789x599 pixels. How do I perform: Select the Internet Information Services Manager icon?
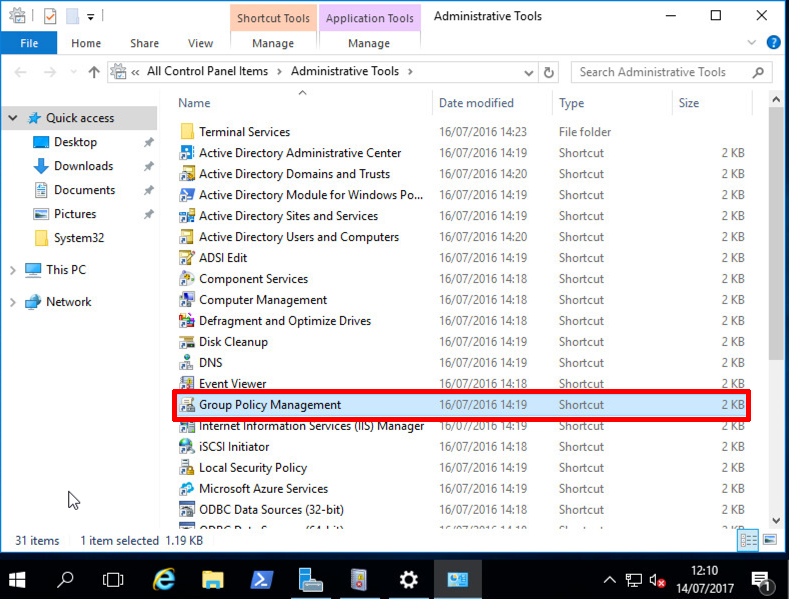click(187, 426)
